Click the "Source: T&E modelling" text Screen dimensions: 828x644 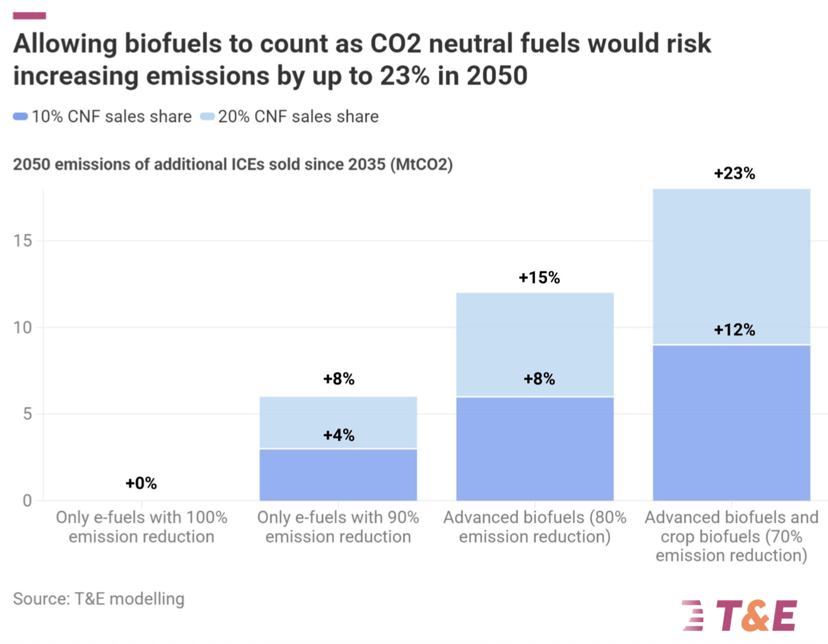[99, 599]
